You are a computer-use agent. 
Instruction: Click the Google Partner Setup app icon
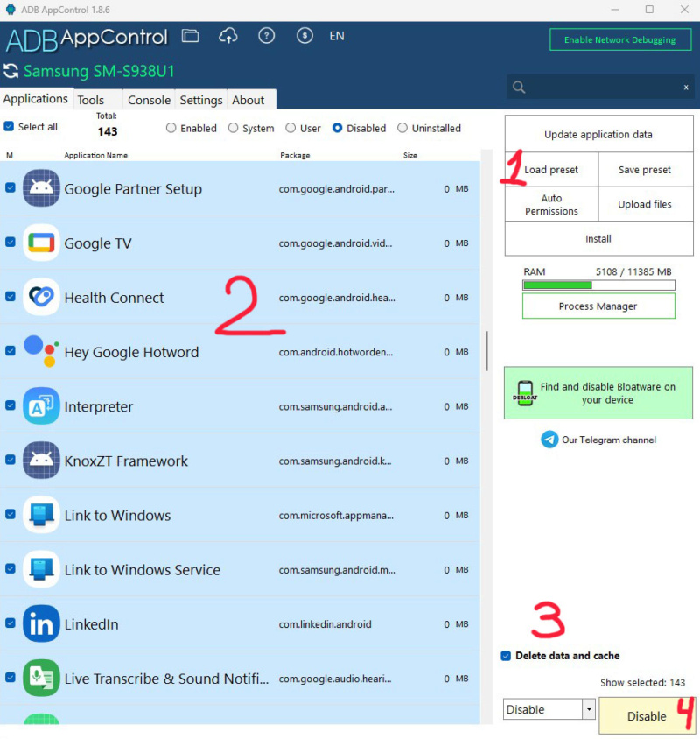[41, 188]
